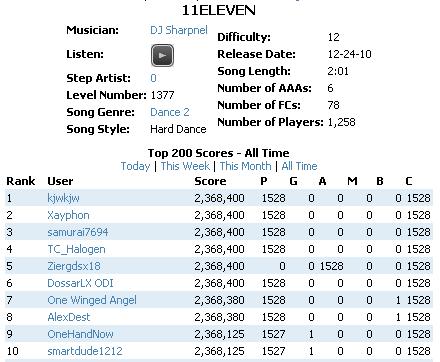Switch to Today scores filter
Image resolution: width=440 pixels, height=362 pixels.
click(x=135, y=166)
